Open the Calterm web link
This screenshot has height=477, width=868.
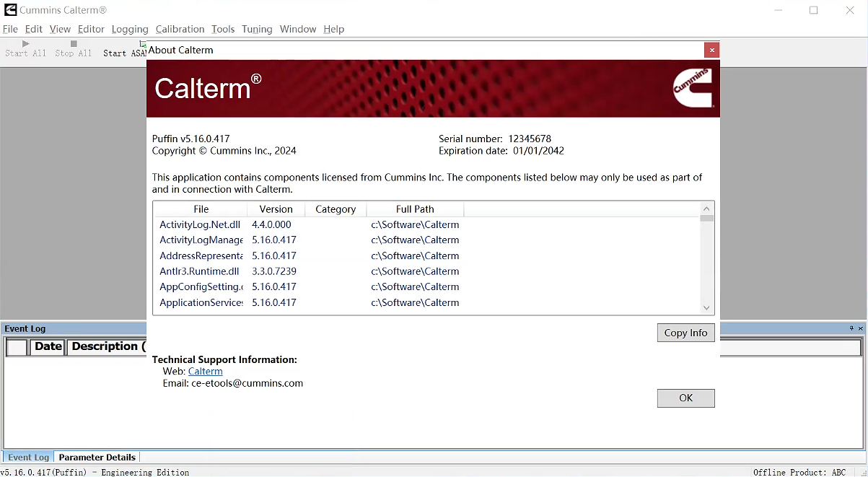206,371
